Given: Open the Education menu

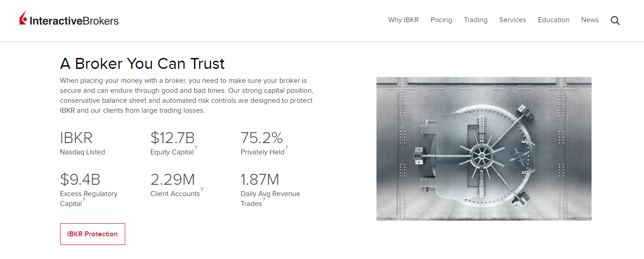Looking at the screenshot, I should [x=553, y=20].
